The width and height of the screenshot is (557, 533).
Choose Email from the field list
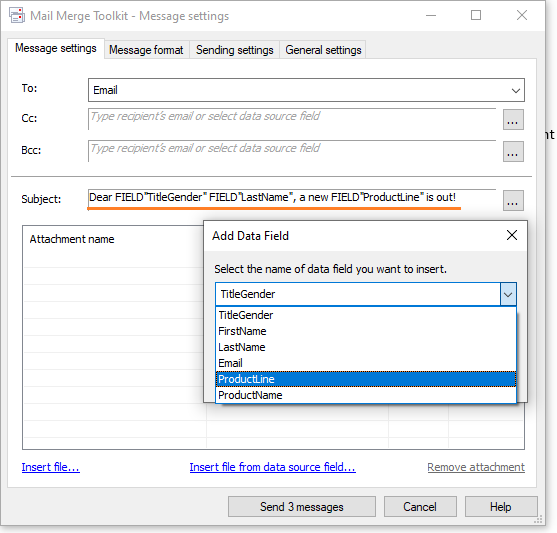pos(366,363)
